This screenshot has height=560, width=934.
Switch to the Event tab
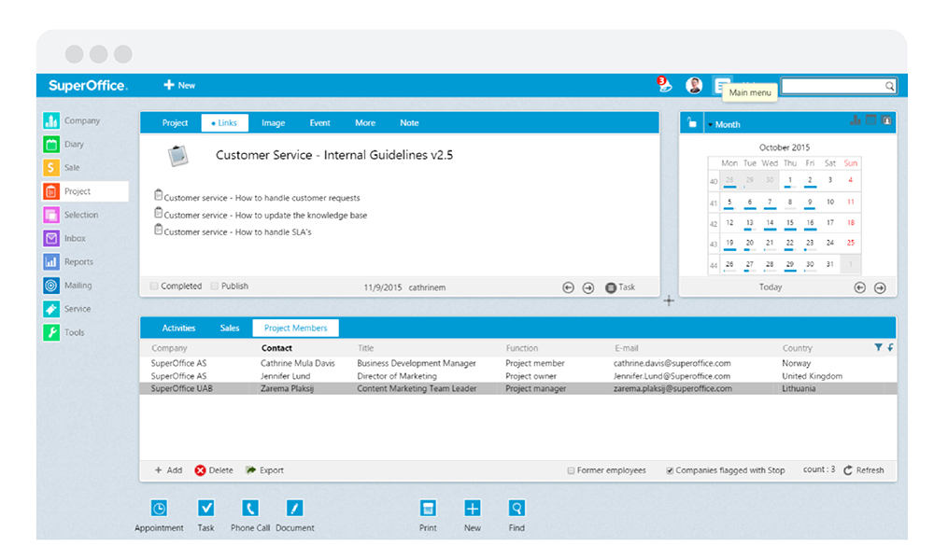319,122
